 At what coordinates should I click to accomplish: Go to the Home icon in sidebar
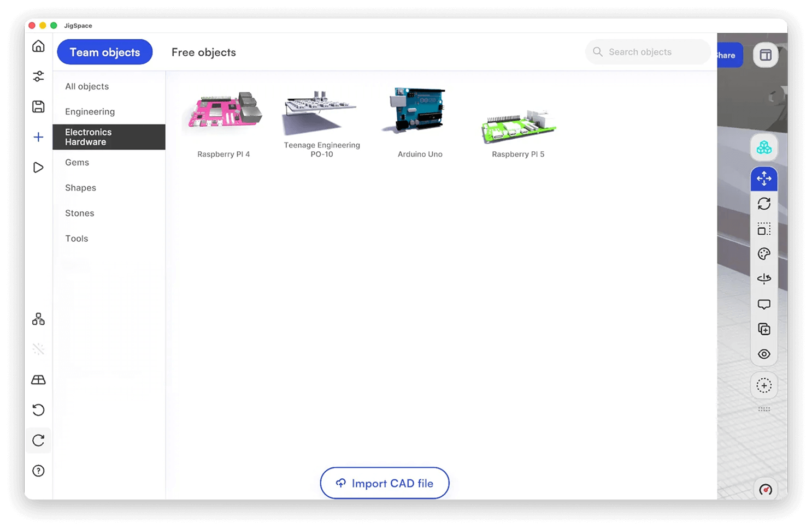pos(38,46)
